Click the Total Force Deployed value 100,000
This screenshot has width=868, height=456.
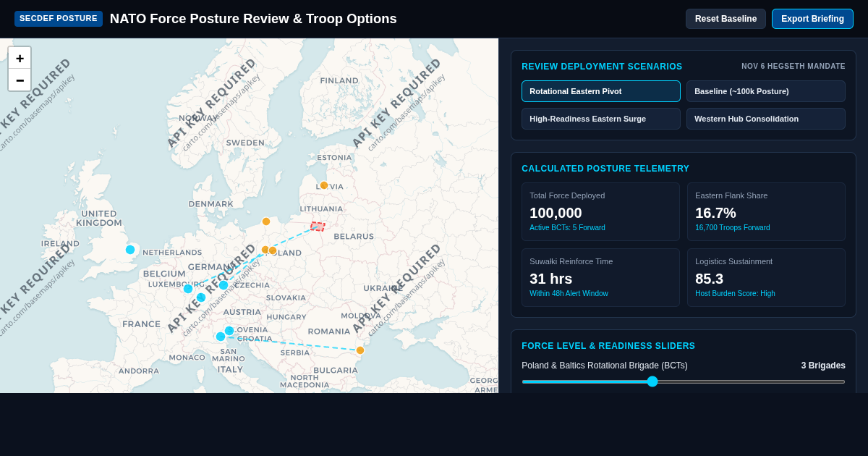pos(556,213)
